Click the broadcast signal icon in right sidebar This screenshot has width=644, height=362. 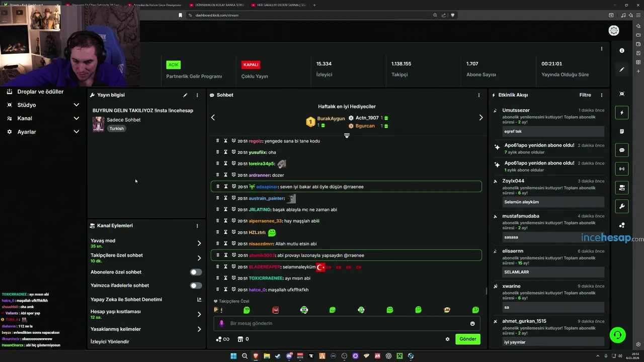tap(622, 168)
